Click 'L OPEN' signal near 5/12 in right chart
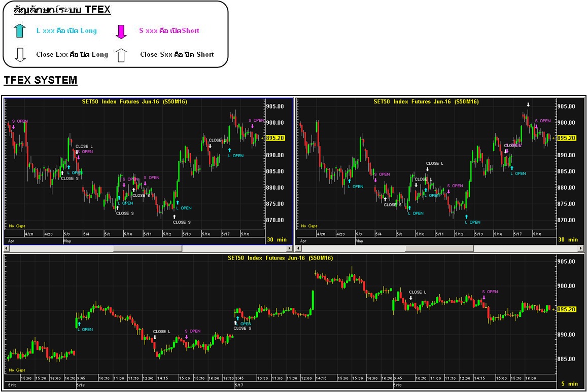The height and width of the screenshot is (392, 587). tap(472, 222)
